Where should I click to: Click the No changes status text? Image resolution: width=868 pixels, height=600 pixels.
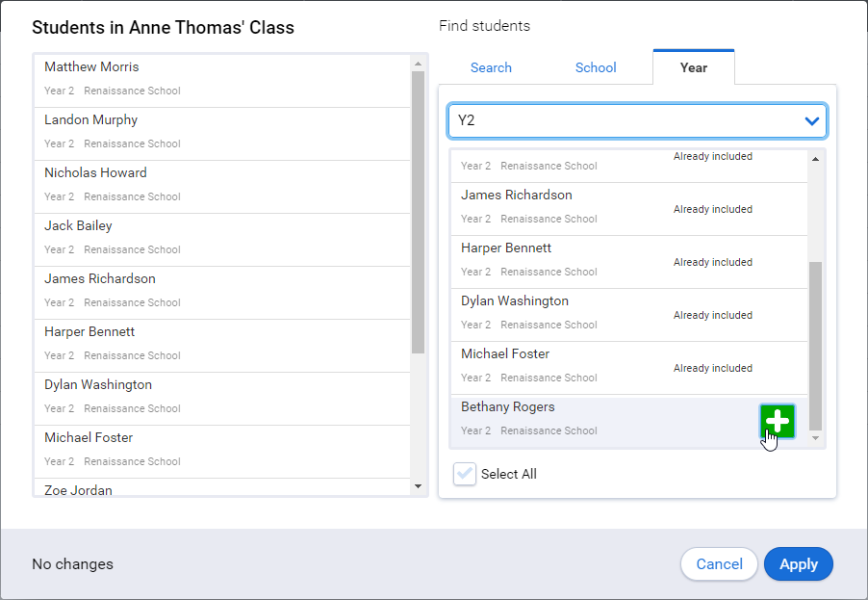[72, 564]
